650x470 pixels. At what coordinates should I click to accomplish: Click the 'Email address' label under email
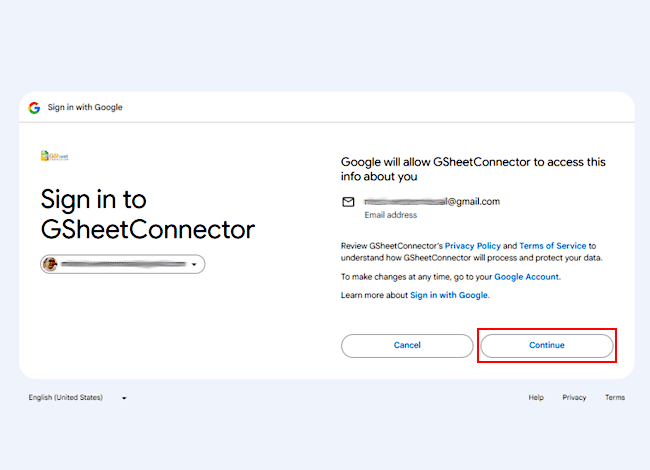pyautogui.click(x=390, y=215)
